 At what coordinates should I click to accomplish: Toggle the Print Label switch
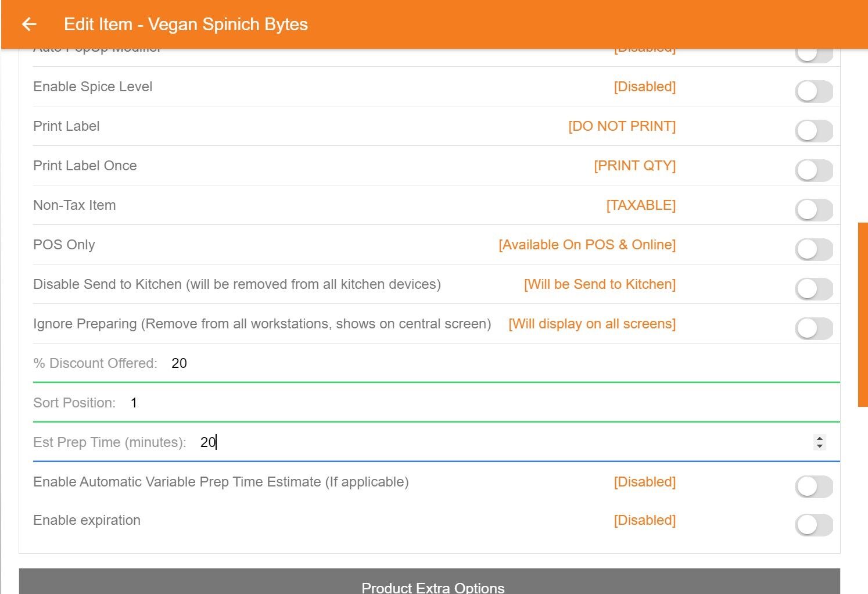point(813,131)
